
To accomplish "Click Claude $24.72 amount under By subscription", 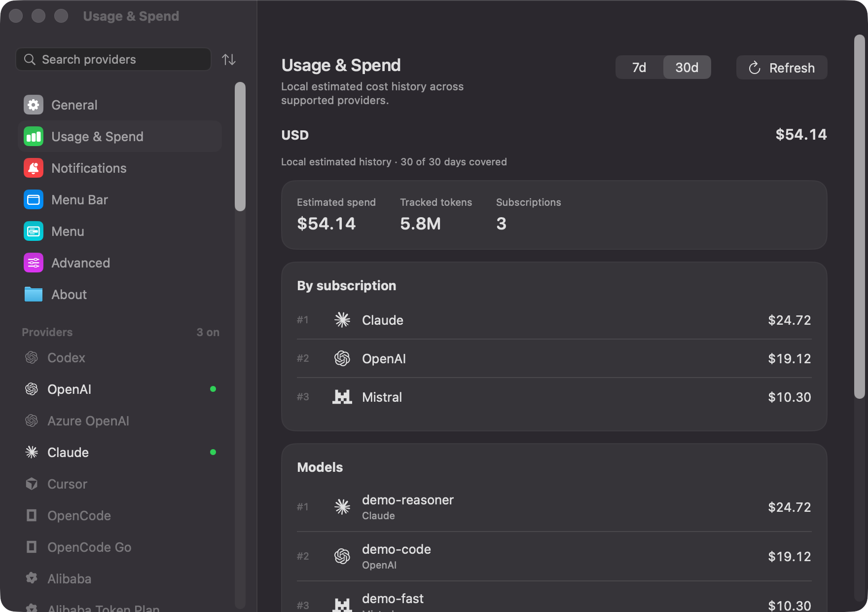I will [x=789, y=320].
